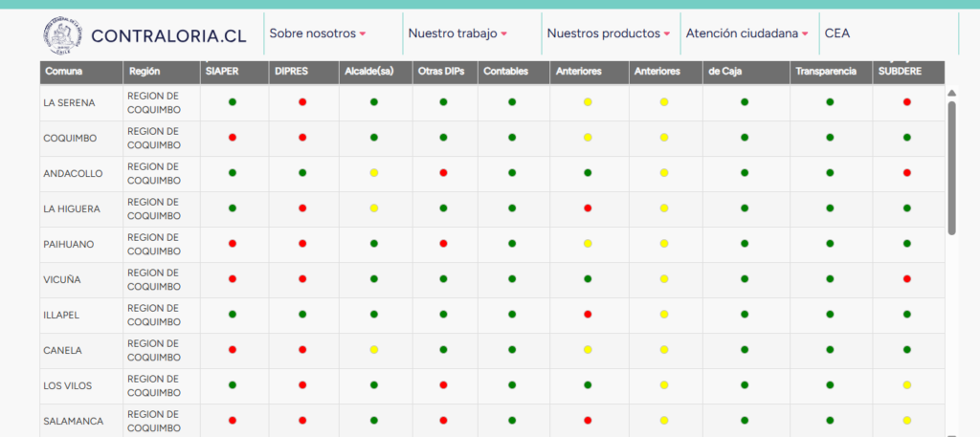The image size is (980, 437).
Task: Expand the Nuestros productos dropdown
Action: pos(609,33)
